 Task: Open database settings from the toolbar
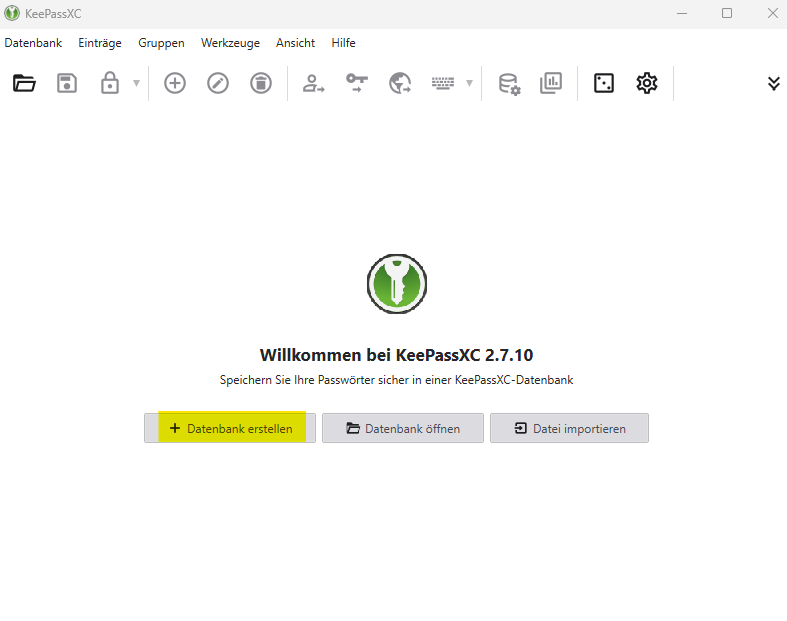[x=509, y=83]
